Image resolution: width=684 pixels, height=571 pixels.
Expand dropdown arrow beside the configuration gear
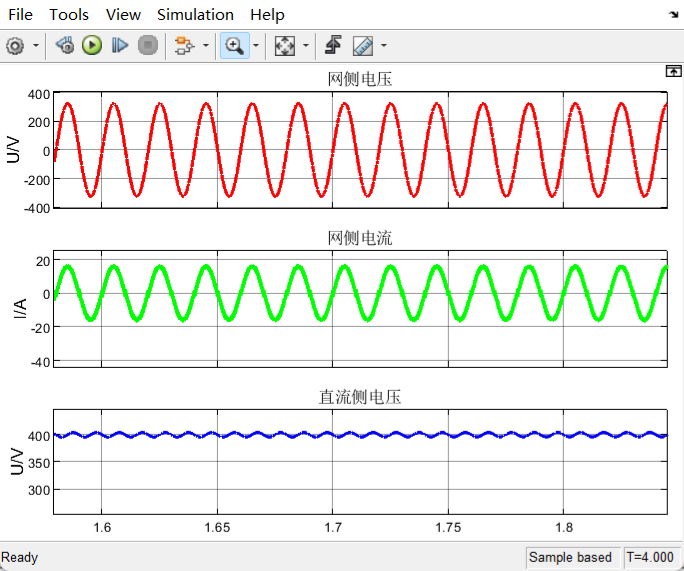click(37, 45)
